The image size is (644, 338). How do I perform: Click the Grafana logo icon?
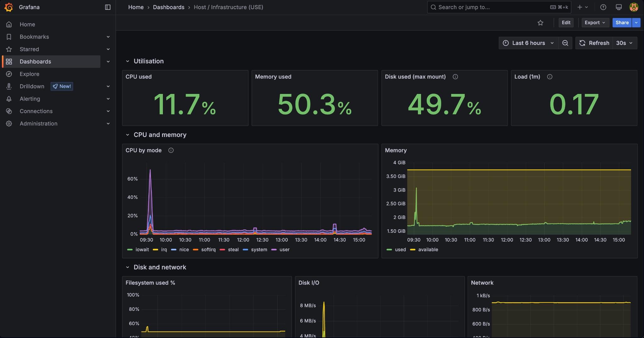(9, 7)
